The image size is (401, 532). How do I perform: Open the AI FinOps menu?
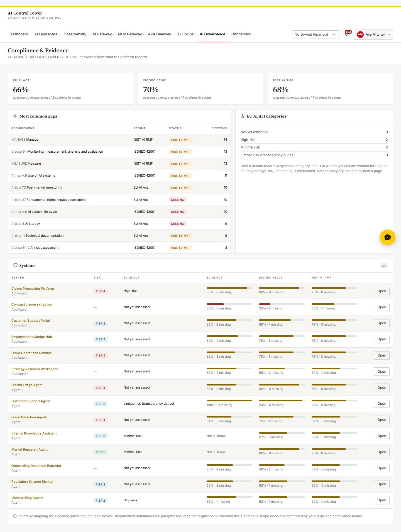(187, 34)
